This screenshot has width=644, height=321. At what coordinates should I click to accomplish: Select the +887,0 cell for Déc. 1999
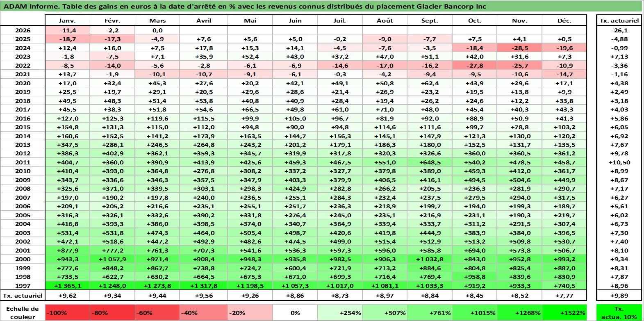(564, 268)
